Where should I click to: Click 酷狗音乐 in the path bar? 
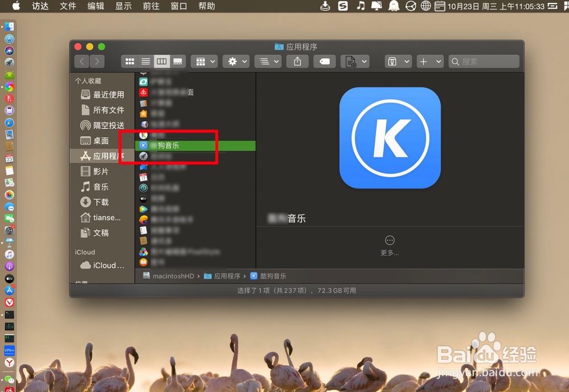tap(269, 276)
